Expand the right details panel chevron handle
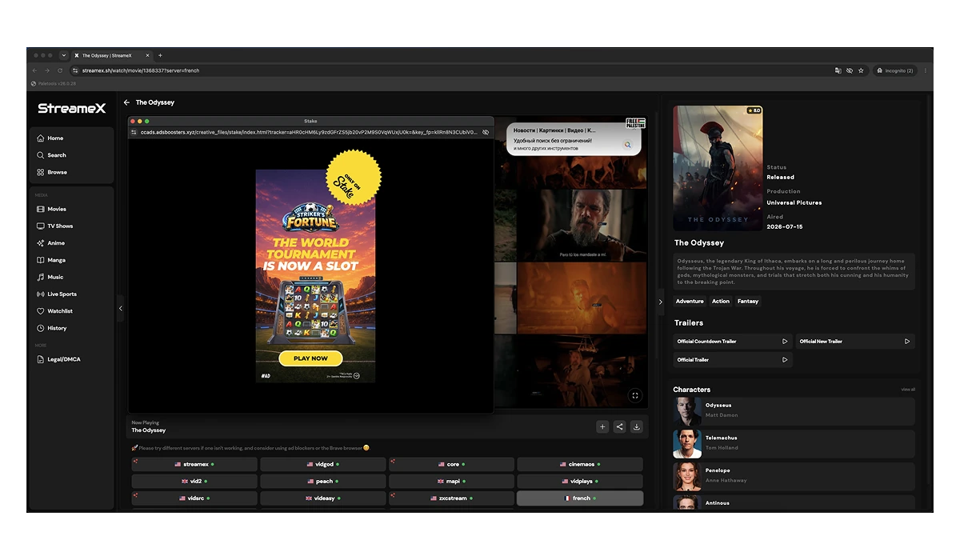This screenshot has width=960, height=560. (x=660, y=302)
